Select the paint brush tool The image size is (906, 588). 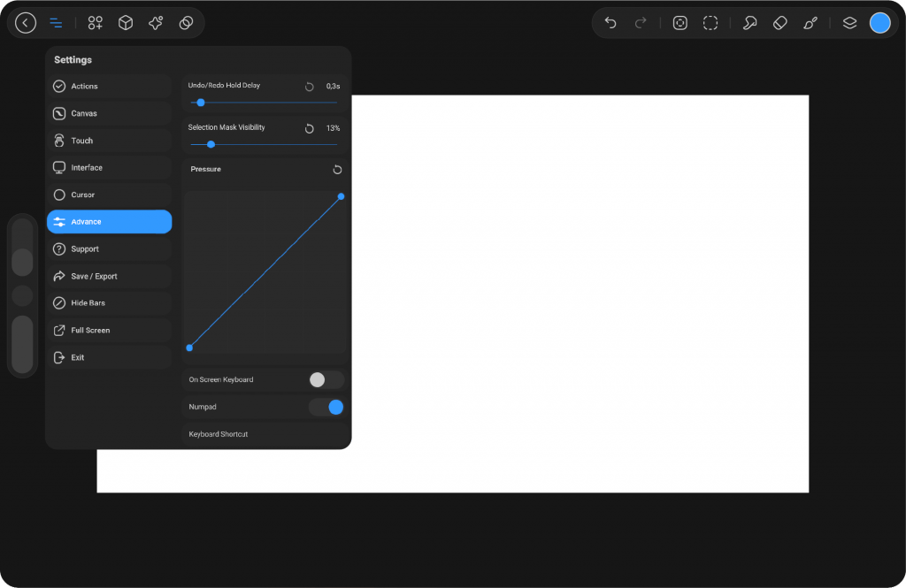click(x=810, y=23)
